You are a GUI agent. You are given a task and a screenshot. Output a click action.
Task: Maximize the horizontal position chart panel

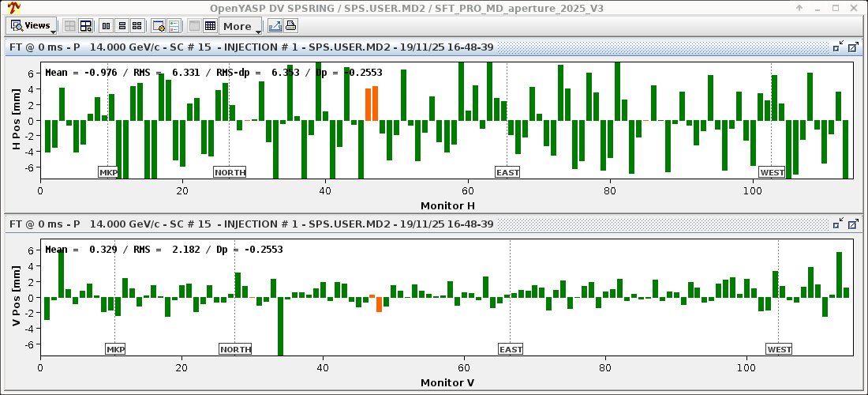coord(853,47)
